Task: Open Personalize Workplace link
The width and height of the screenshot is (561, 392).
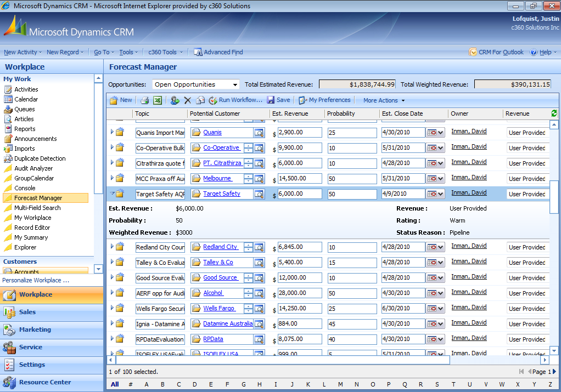Action: pyautogui.click(x=36, y=281)
